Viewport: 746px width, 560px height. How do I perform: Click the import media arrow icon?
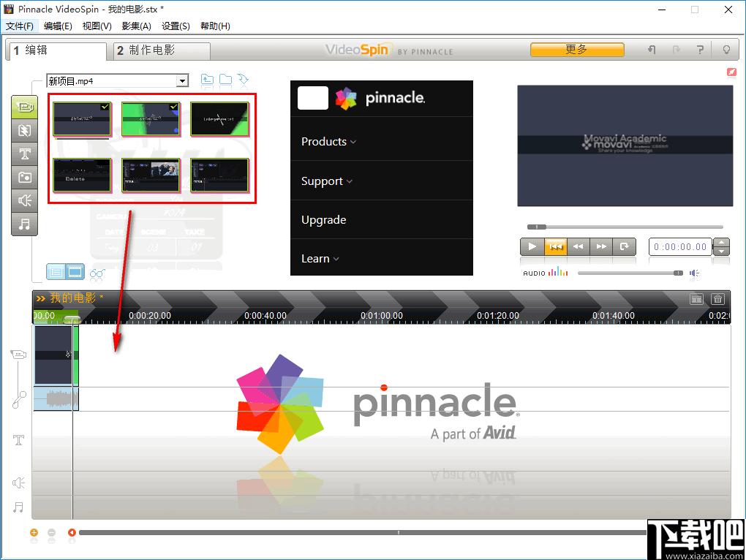(243, 80)
